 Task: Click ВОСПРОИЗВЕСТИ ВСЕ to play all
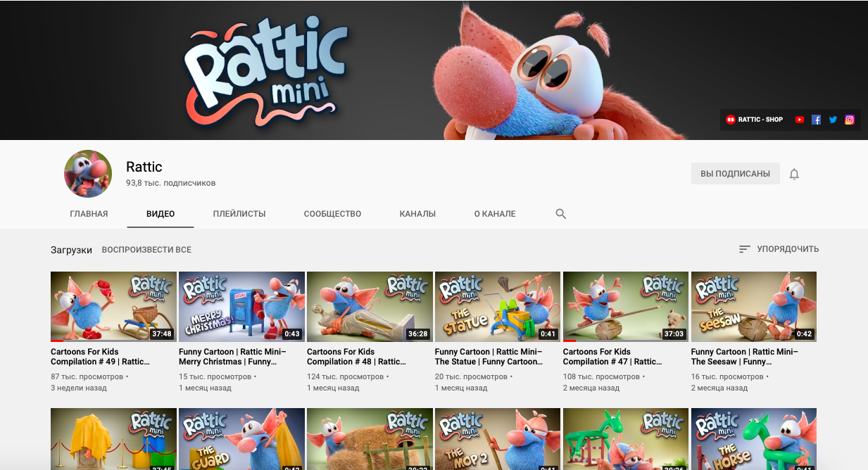point(146,250)
